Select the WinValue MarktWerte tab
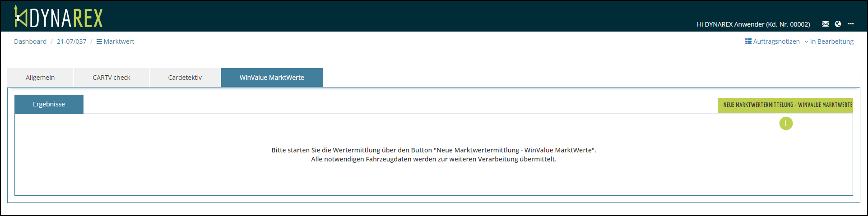 point(272,78)
